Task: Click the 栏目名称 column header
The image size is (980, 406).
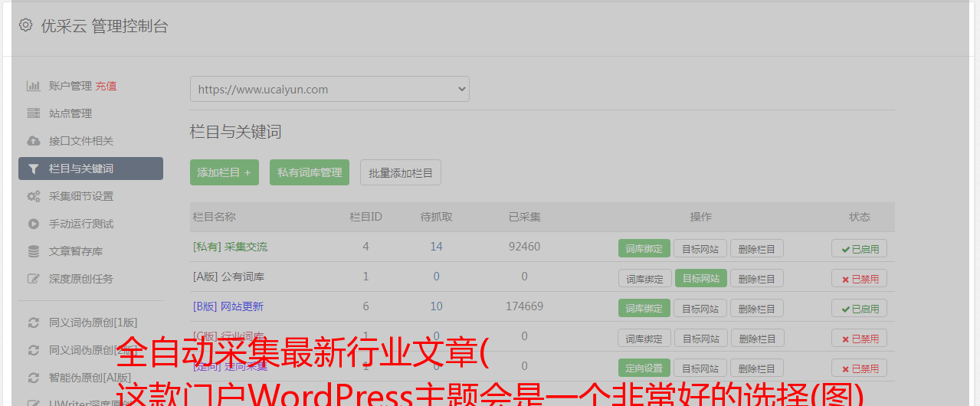Action: [x=214, y=217]
